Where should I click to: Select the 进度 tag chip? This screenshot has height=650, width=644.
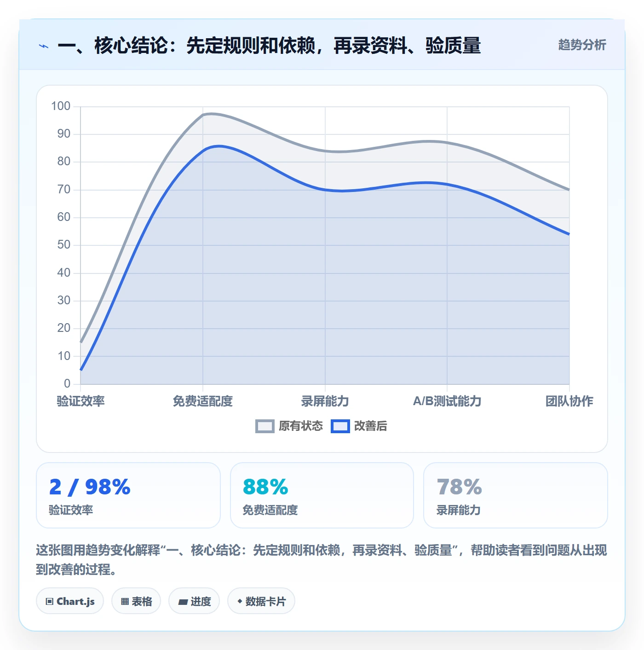[194, 601]
